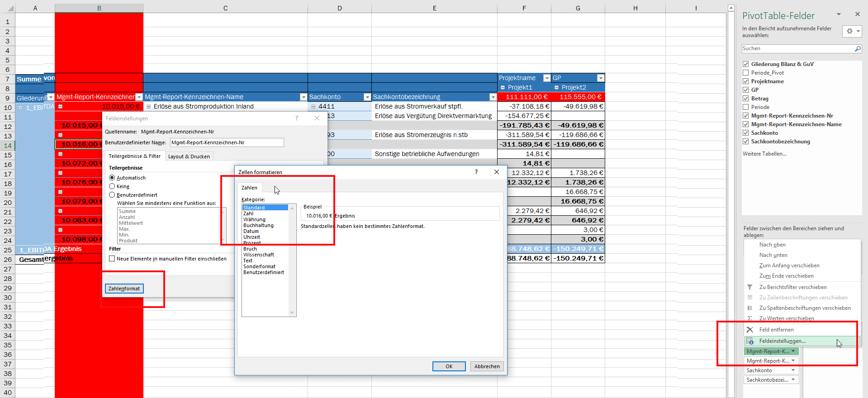Edit the Benutzerdefinierter Name field

[227, 142]
